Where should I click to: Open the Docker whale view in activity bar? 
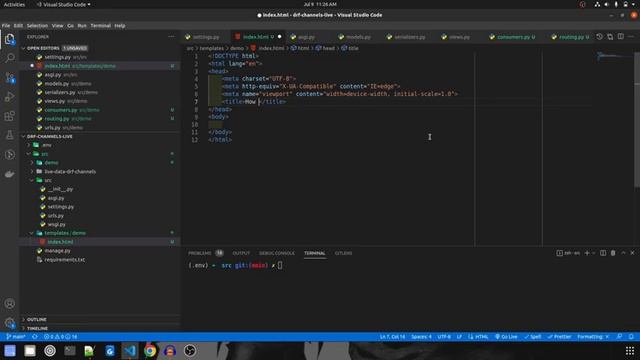coord(9,174)
